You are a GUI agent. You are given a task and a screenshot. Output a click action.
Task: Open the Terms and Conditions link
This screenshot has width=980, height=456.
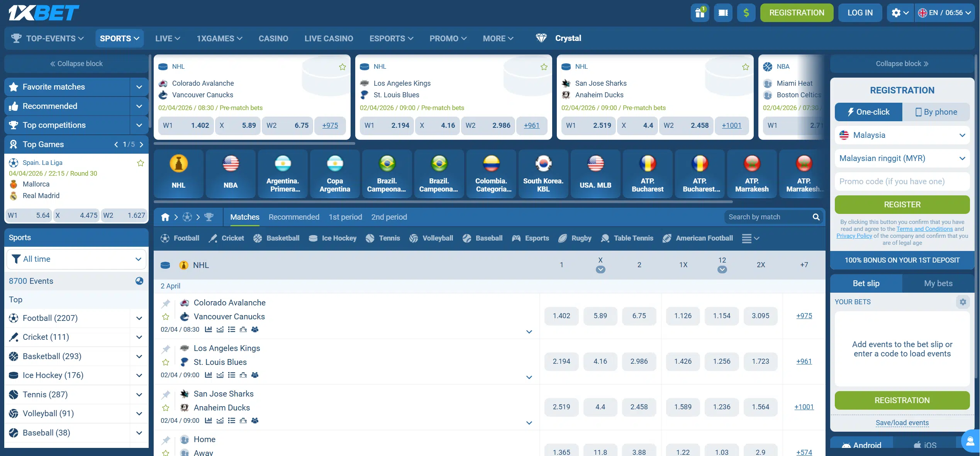(924, 229)
